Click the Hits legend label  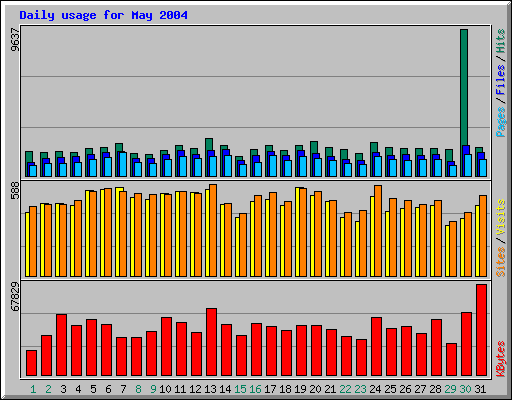pyautogui.click(x=500, y=41)
